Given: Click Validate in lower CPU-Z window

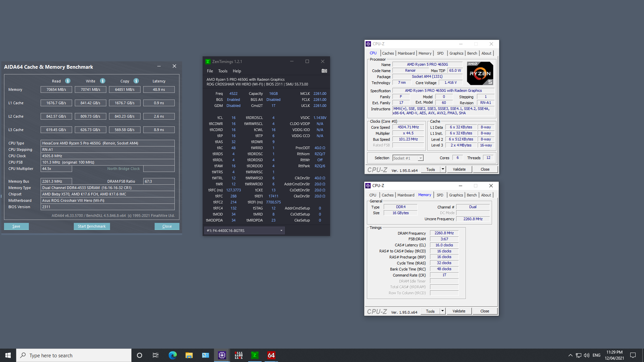Looking at the screenshot, I should [459, 311].
